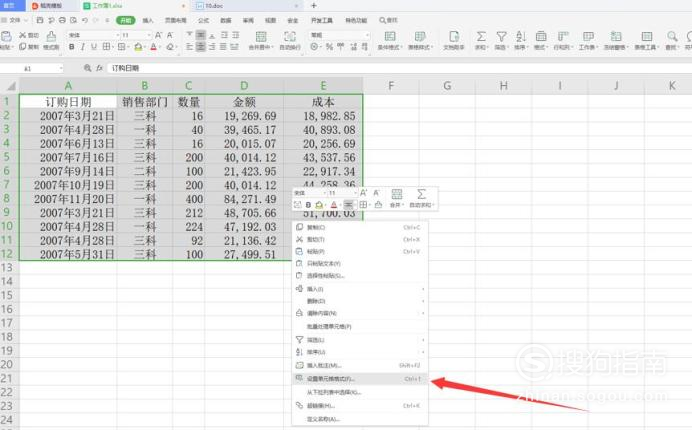This screenshot has height=430, width=692.
Task: Choose Insert Comment (Shift+F2) in context menu
Action: (360, 366)
